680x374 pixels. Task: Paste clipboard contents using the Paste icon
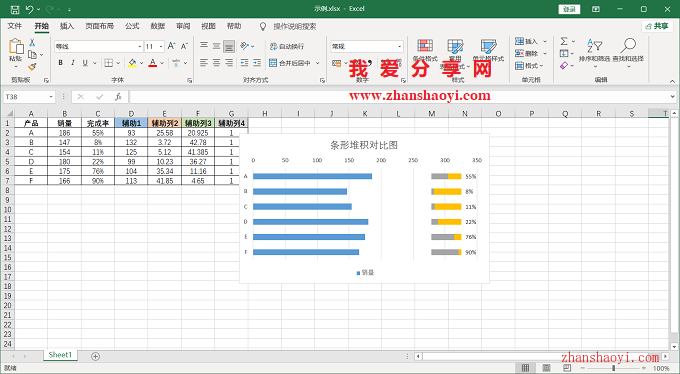(16, 47)
